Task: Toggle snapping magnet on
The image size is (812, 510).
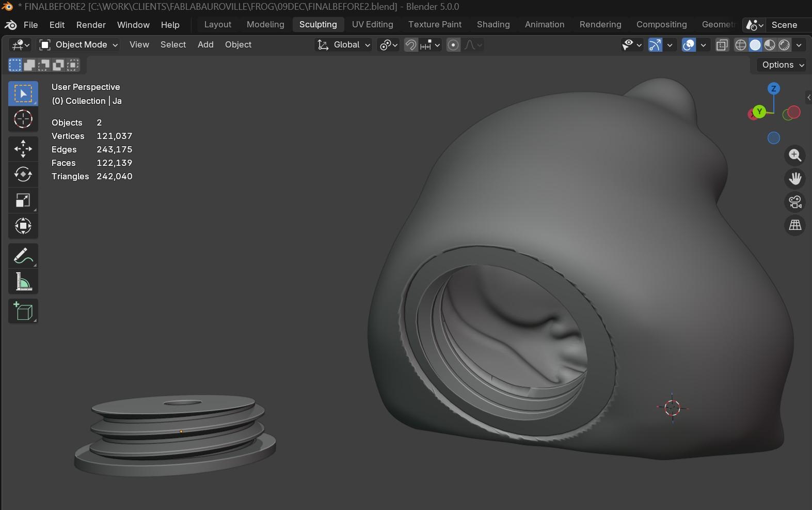Action: 411,45
